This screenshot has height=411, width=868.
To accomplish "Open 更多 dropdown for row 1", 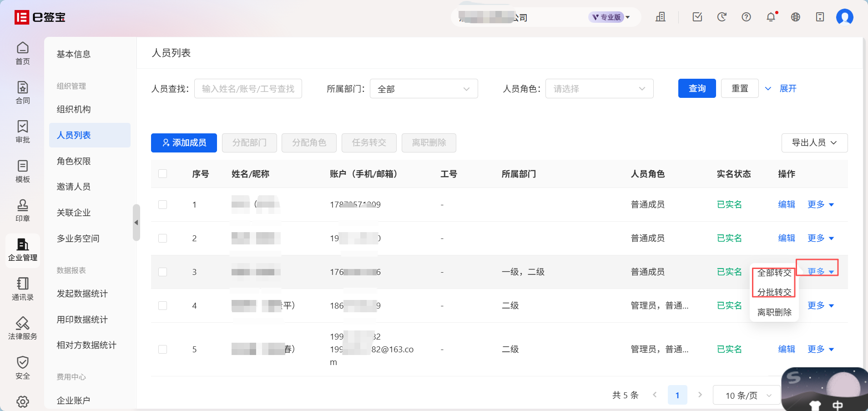I will pos(821,204).
